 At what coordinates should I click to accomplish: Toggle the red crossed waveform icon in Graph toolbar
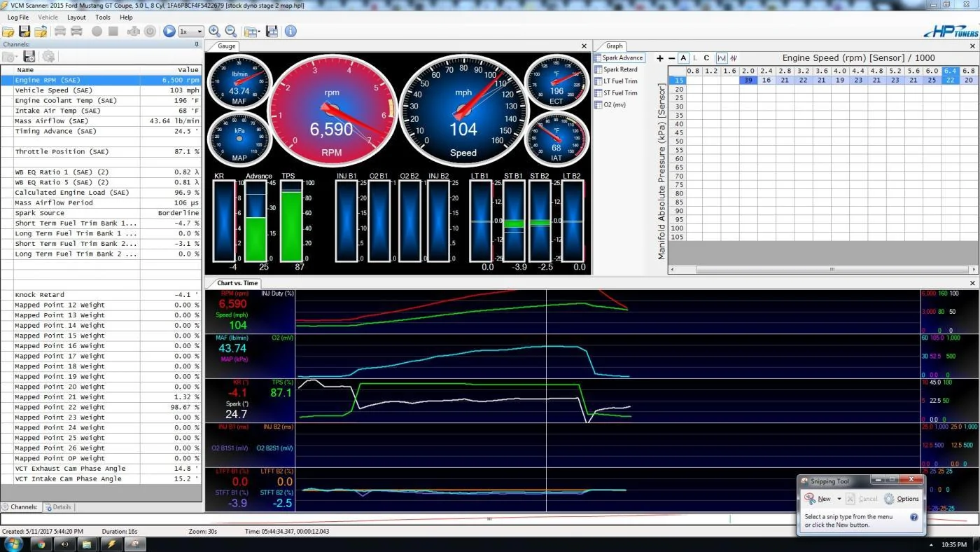coord(734,58)
